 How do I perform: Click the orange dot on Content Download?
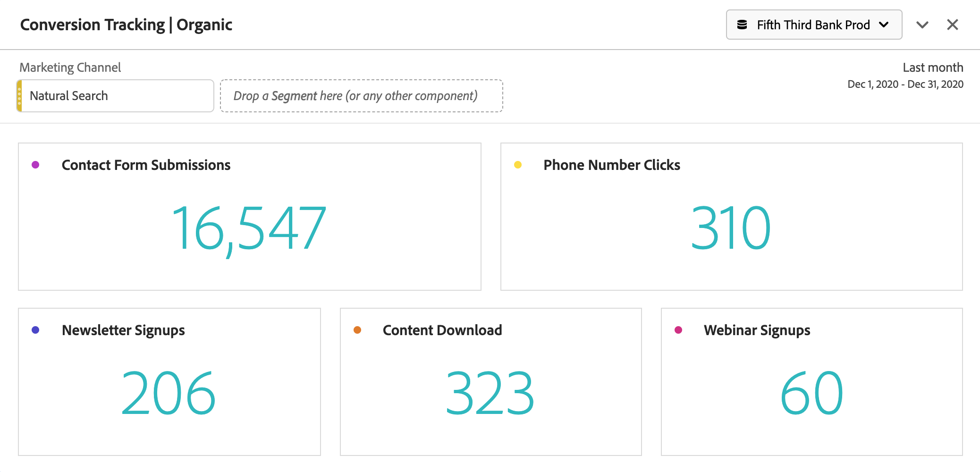[x=357, y=330]
